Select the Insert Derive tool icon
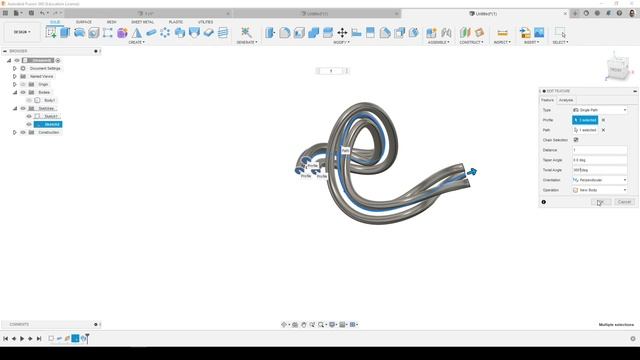Image resolution: width=640 pixels, height=360 pixels. (525, 33)
